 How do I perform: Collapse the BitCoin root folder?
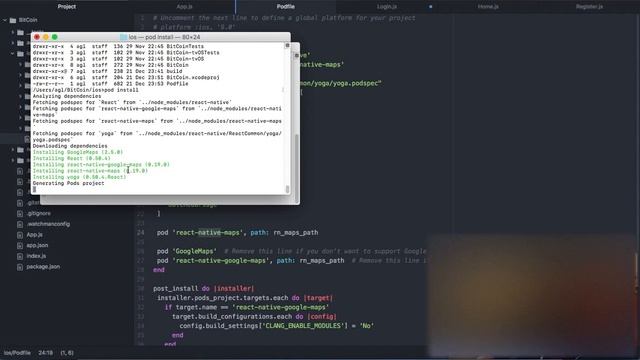coord(5,20)
